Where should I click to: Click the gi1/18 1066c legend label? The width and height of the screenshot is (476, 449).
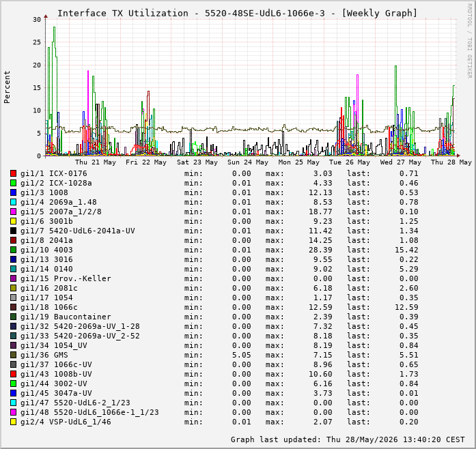[49, 307]
